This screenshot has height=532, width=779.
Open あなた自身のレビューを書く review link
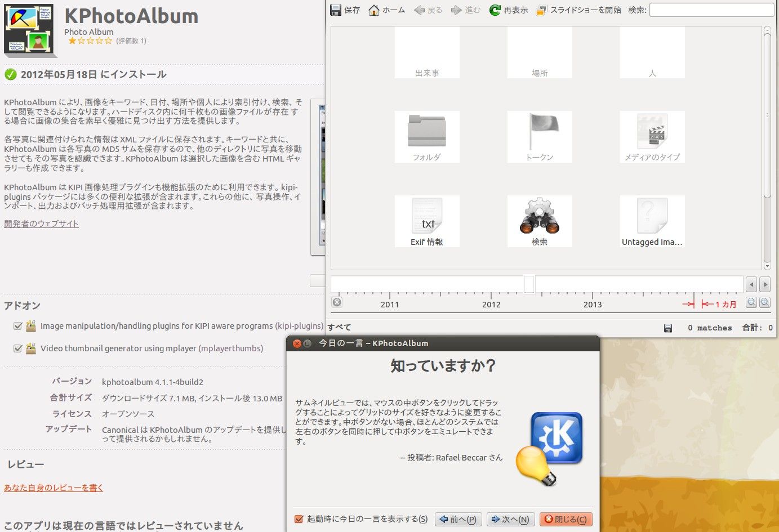(x=54, y=488)
